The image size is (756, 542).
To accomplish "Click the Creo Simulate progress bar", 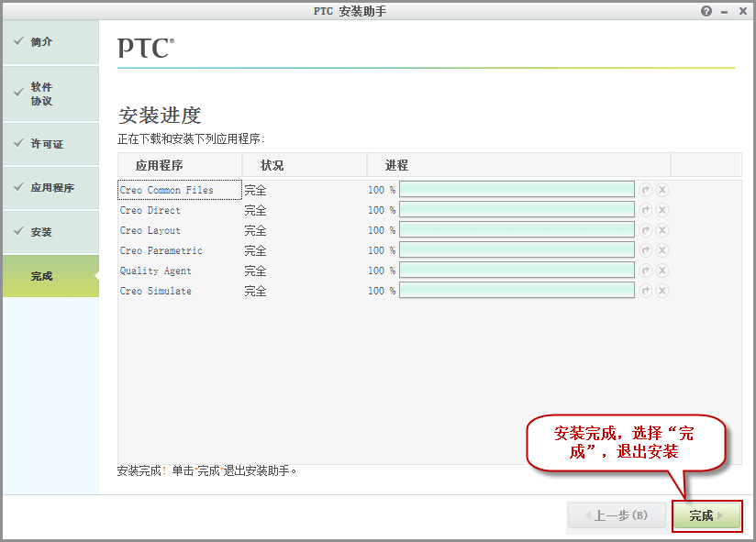I will coord(517,290).
